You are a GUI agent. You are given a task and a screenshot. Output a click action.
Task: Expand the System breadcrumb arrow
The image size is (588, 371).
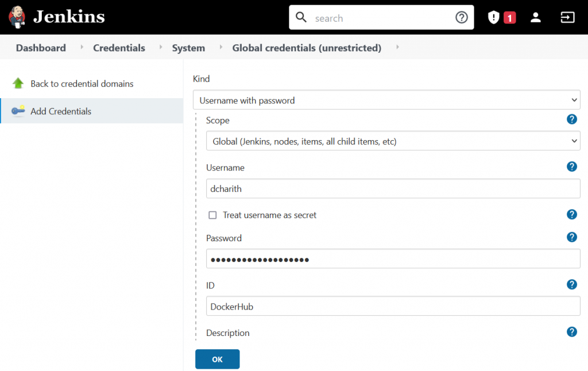pos(221,47)
